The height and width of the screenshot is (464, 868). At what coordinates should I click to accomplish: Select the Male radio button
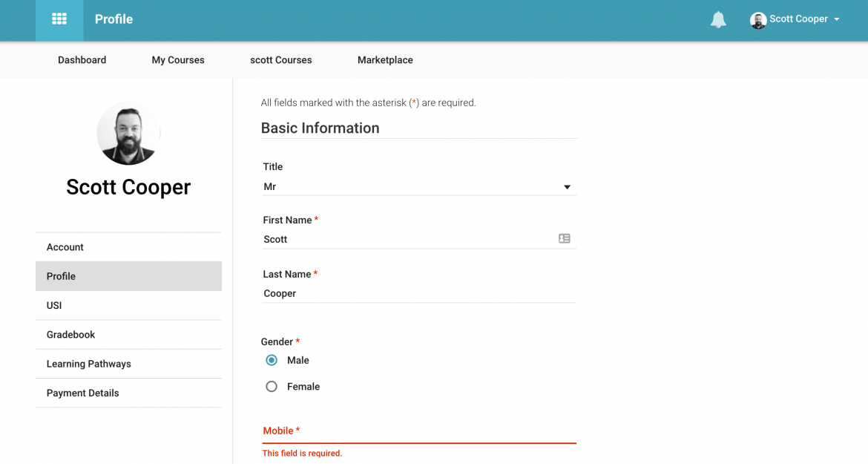pyautogui.click(x=272, y=360)
